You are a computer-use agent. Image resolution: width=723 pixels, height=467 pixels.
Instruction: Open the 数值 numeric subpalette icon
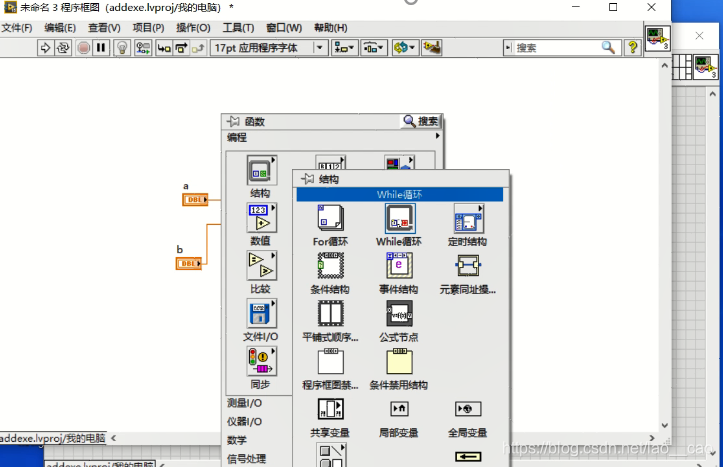(261, 218)
